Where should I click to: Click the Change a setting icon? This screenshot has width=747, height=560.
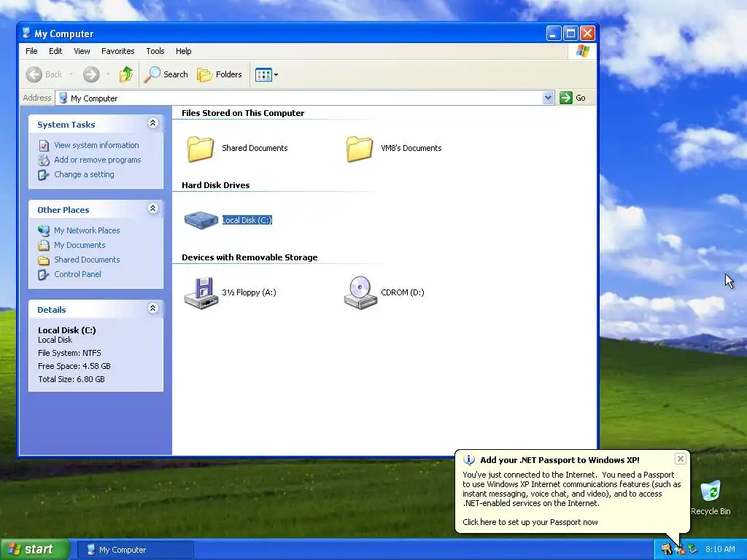pos(43,175)
